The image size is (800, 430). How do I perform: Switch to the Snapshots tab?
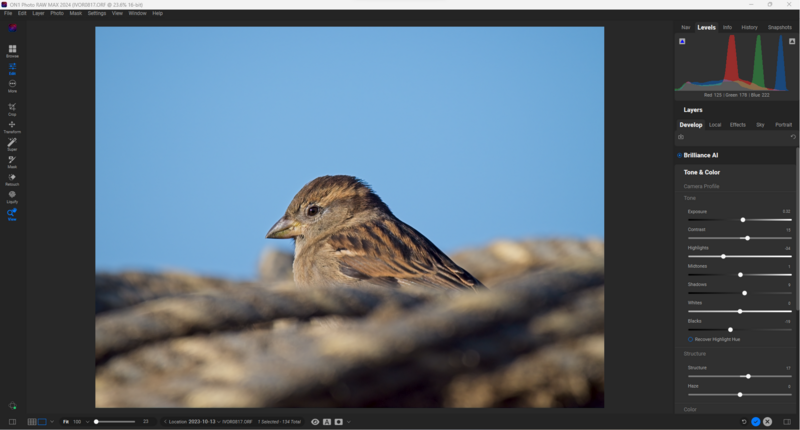(x=780, y=28)
